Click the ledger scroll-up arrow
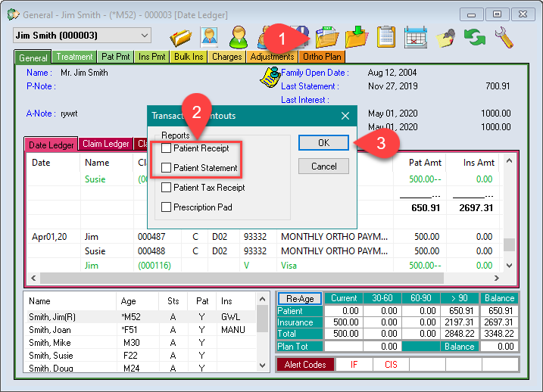543x392 pixels. click(x=509, y=161)
